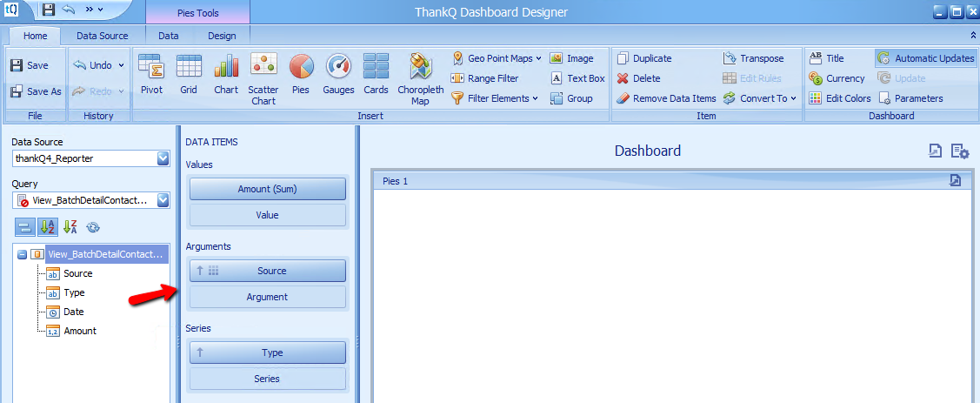This screenshot has height=403, width=980.
Task: Insert a Grid item
Action: [x=189, y=75]
